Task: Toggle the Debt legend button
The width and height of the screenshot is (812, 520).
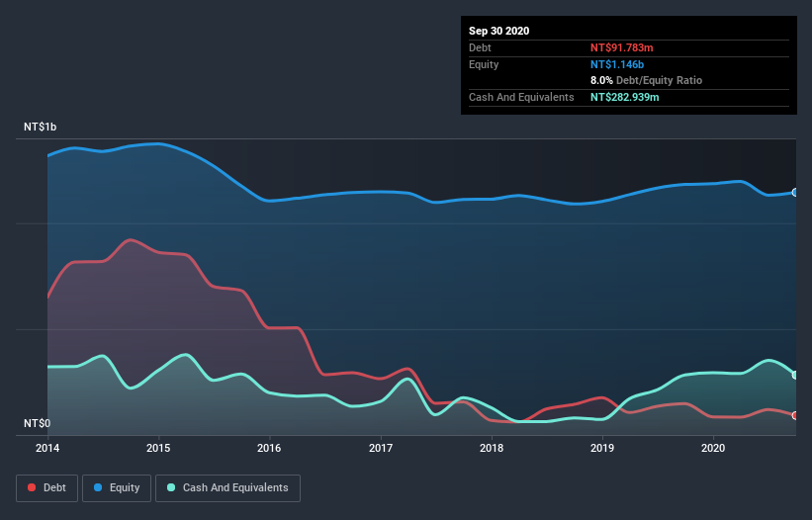Action: click(x=46, y=488)
